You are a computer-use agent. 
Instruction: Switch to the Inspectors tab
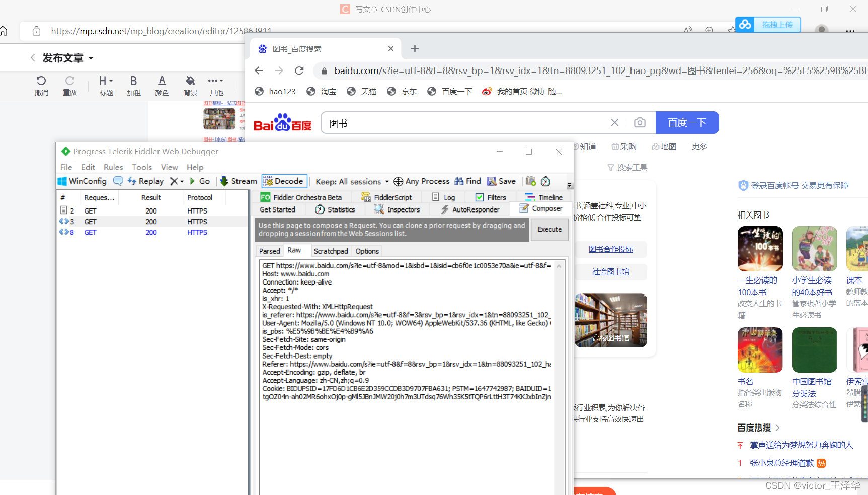397,209
